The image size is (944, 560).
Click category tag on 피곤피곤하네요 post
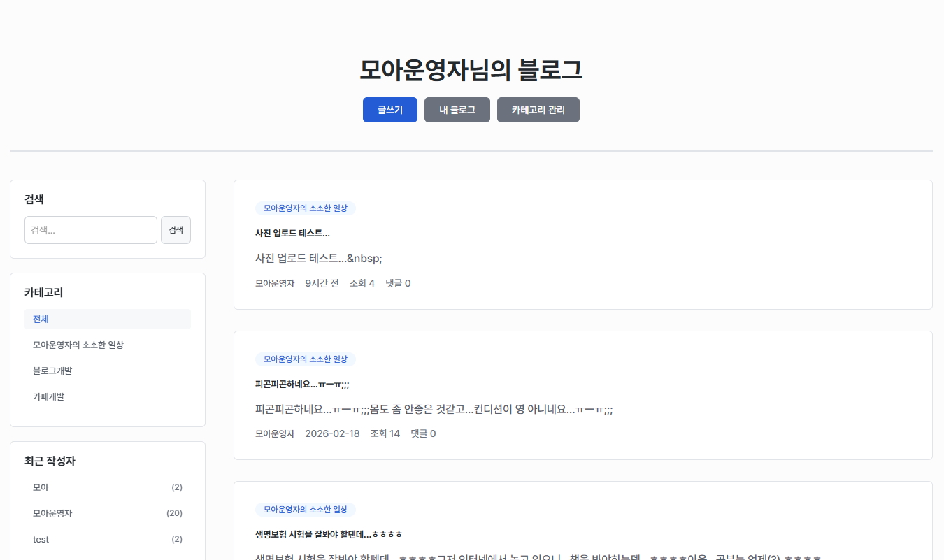[x=305, y=359]
